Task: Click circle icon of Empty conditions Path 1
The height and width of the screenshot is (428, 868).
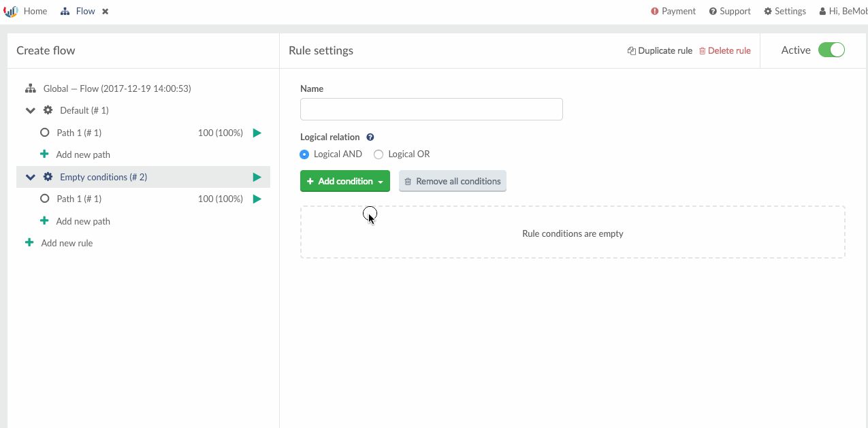Action: (x=45, y=199)
